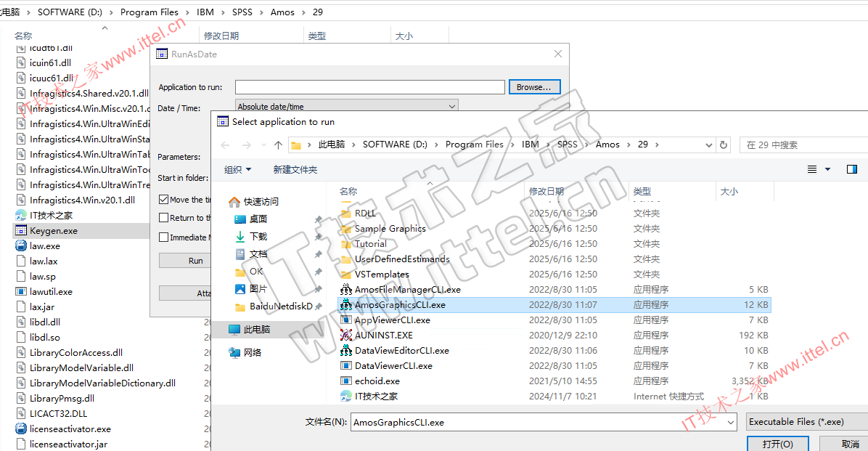868x451 pixels.
Task: Jump to Program Files in the dialog breadcrumb
Action: (475, 145)
